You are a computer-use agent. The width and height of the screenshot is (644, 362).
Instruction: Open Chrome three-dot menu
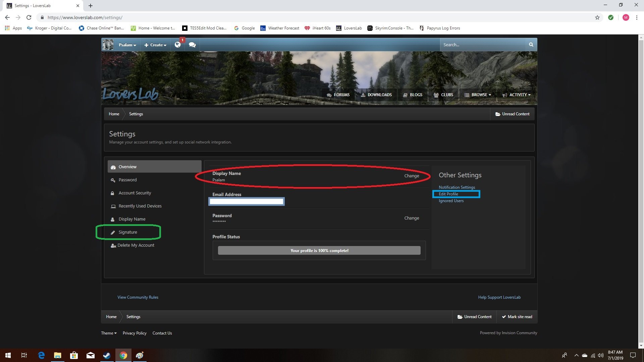pos(637,17)
